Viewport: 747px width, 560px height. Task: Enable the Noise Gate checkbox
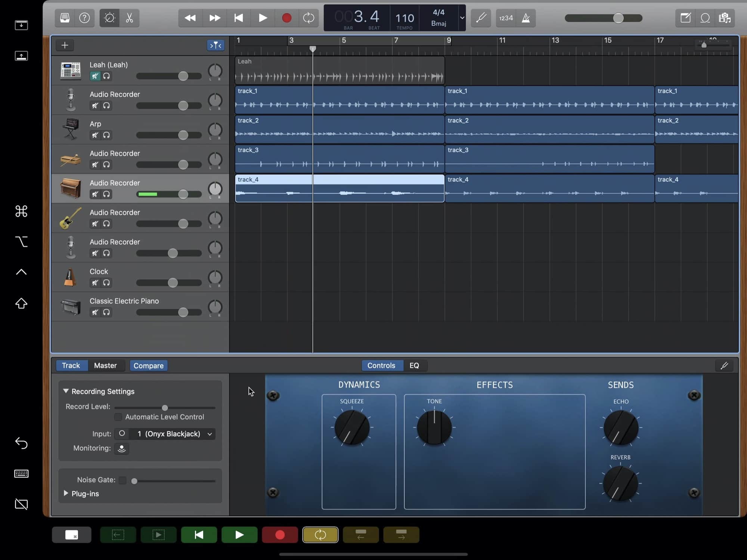(x=123, y=480)
